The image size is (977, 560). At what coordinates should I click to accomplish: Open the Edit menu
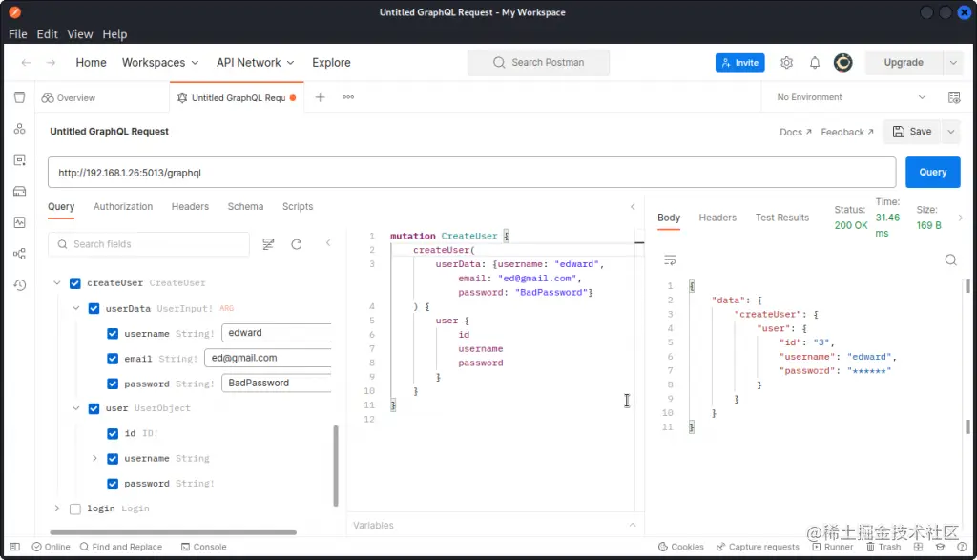(47, 34)
